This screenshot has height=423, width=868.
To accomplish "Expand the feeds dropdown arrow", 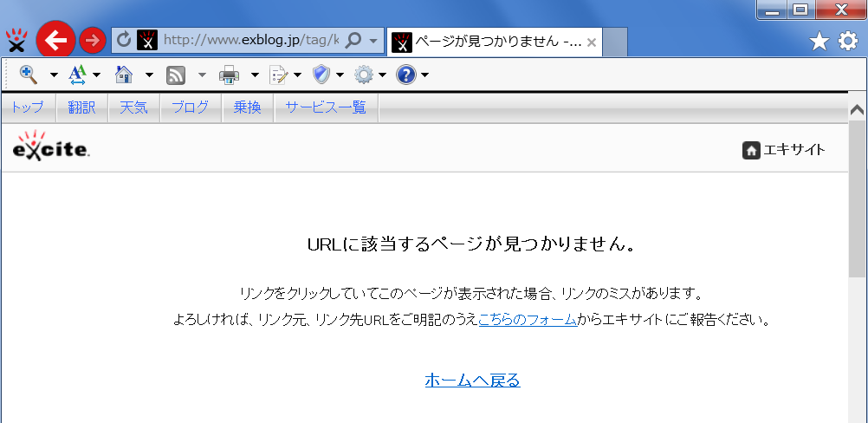I will click(x=202, y=75).
